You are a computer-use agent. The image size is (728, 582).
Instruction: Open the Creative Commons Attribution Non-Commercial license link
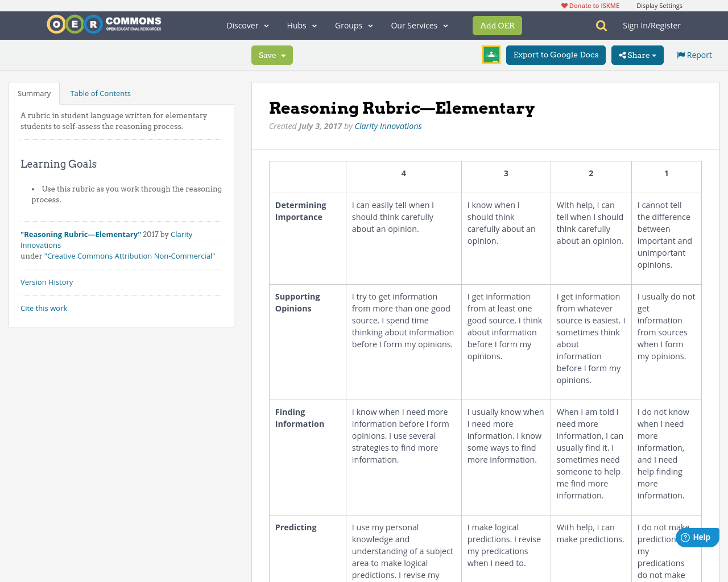point(130,256)
